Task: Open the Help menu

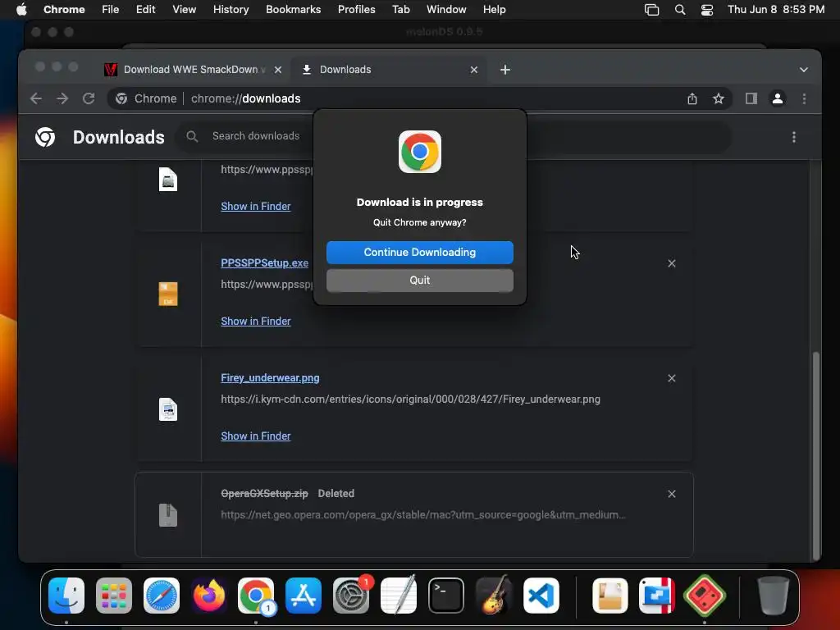Action: tap(494, 10)
